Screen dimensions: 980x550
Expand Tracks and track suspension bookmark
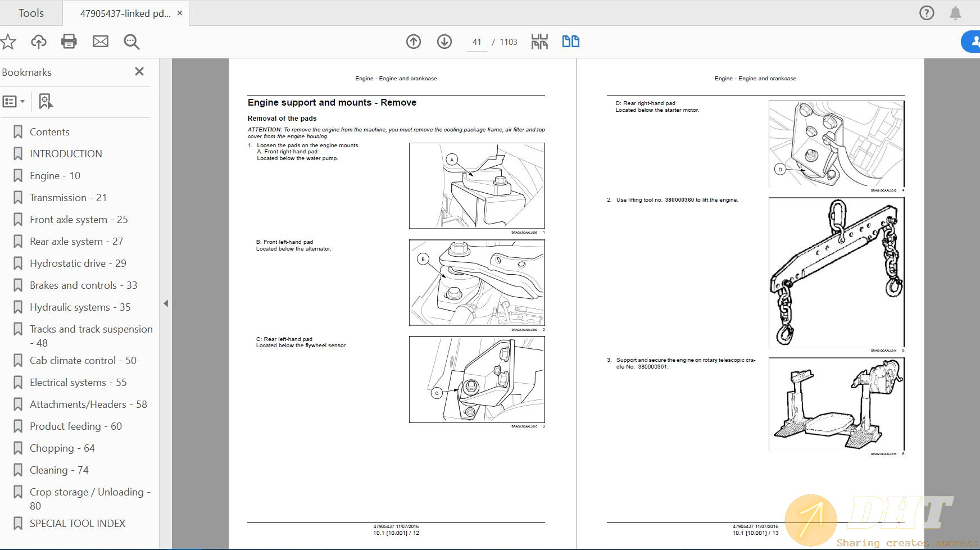[x=91, y=335]
